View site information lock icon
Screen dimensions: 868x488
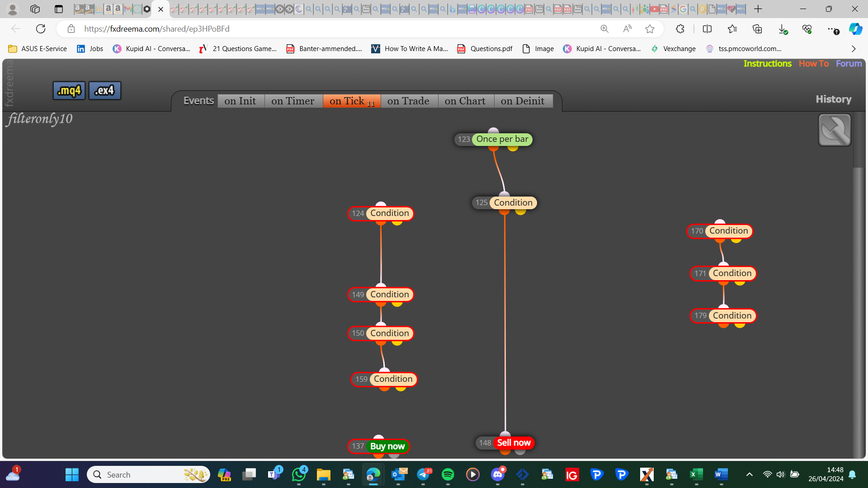pyautogui.click(x=71, y=29)
